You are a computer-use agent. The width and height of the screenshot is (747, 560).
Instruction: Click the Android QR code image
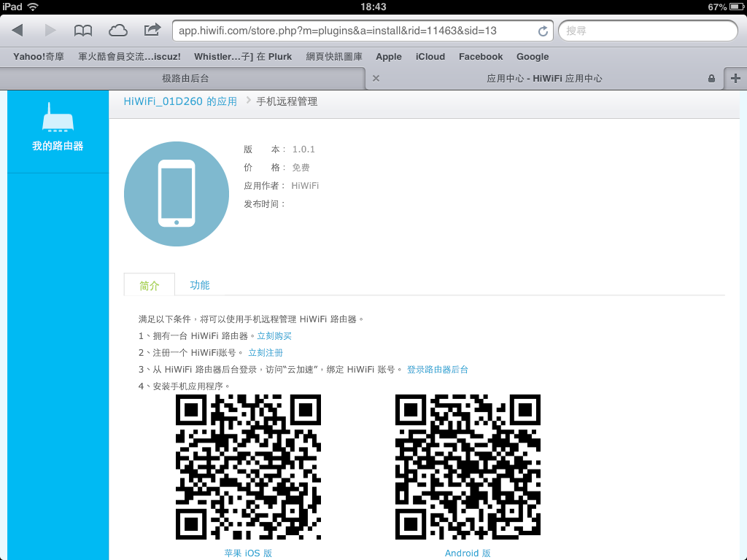pyautogui.click(x=468, y=467)
